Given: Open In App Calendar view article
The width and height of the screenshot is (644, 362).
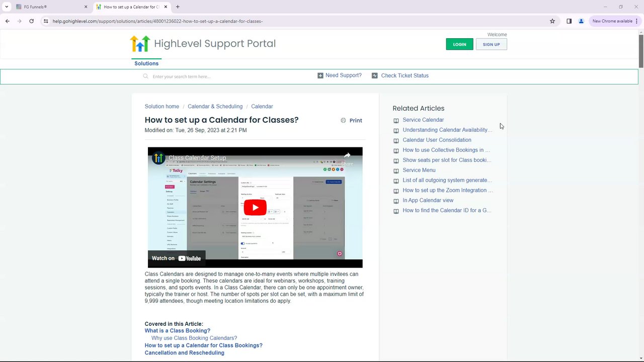Looking at the screenshot, I should (x=428, y=201).
